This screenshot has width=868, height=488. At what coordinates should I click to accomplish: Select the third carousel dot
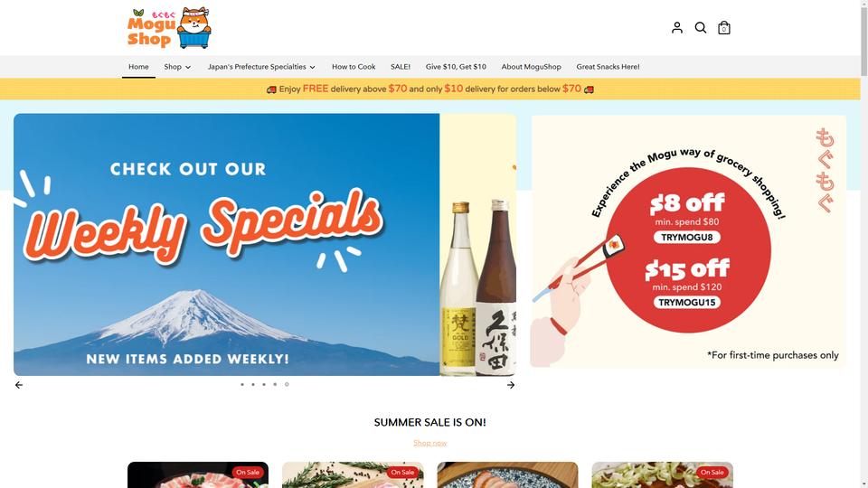coord(264,384)
